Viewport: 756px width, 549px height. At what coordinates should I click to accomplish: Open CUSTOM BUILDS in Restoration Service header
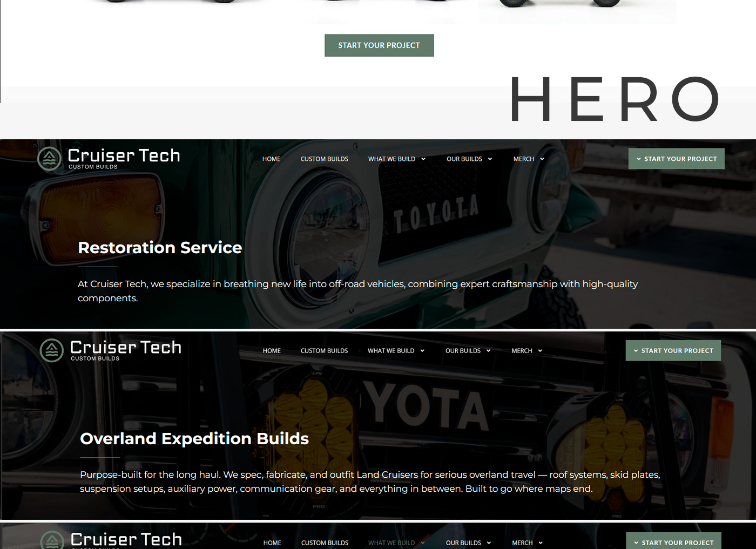click(x=325, y=159)
